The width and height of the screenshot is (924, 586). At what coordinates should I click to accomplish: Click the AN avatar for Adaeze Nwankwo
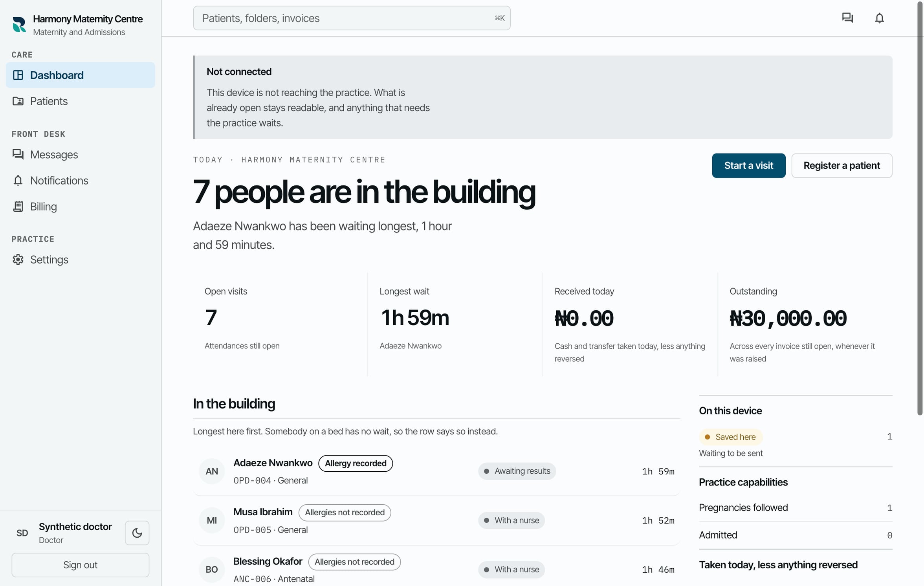pyautogui.click(x=212, y=471)
